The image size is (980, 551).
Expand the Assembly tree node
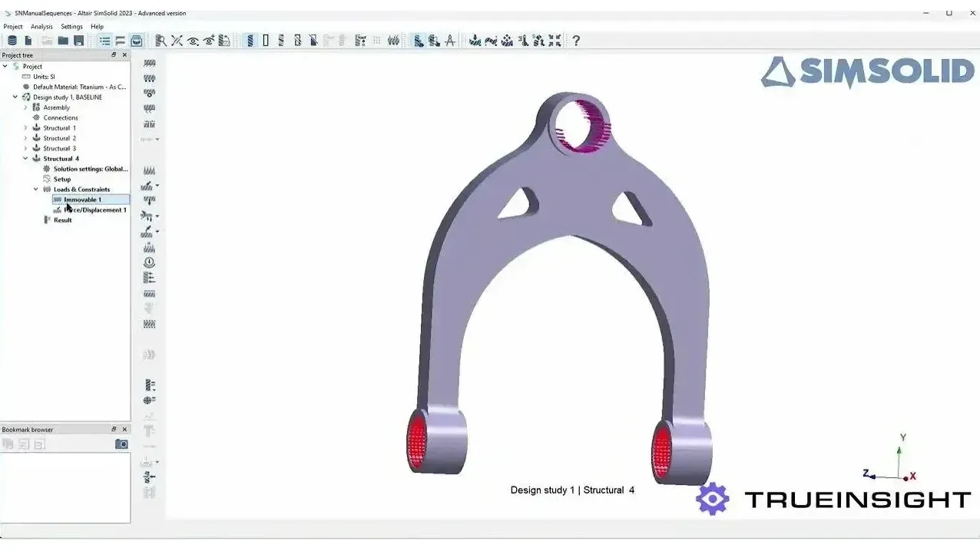pos(25,107)
